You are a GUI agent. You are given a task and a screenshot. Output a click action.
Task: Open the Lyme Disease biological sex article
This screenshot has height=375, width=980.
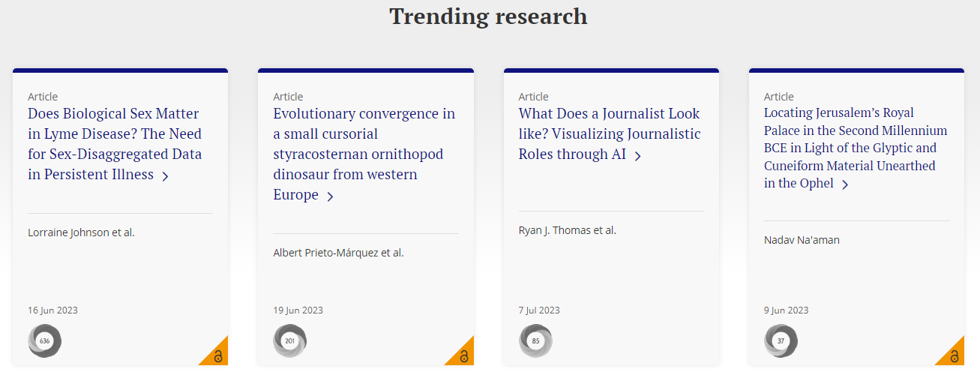115,144
